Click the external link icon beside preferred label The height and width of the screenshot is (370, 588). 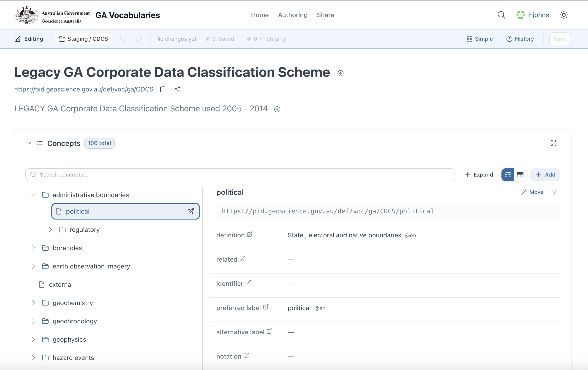click(266, 307)
